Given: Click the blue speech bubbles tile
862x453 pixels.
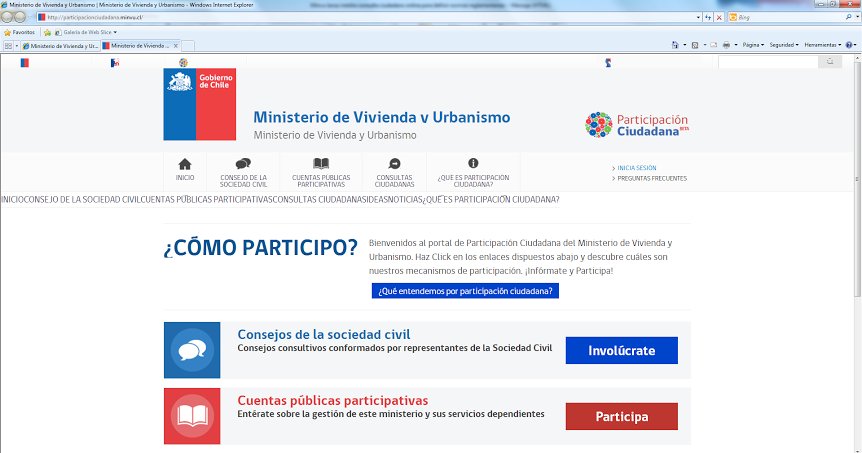Looking at the screenshot, I should [192, 350].
